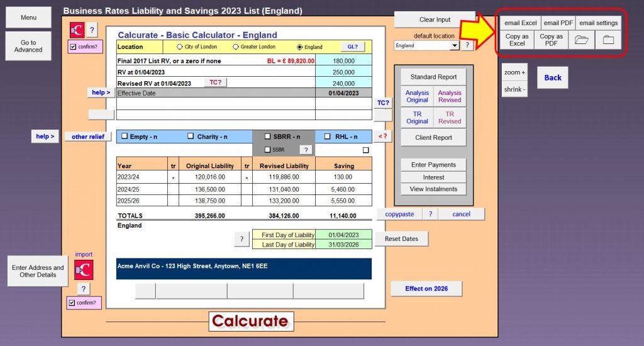Image resolution: width=644 pixels, height=346 pixels.
Task: Select the City of London radio button
Action: [180, 47]
